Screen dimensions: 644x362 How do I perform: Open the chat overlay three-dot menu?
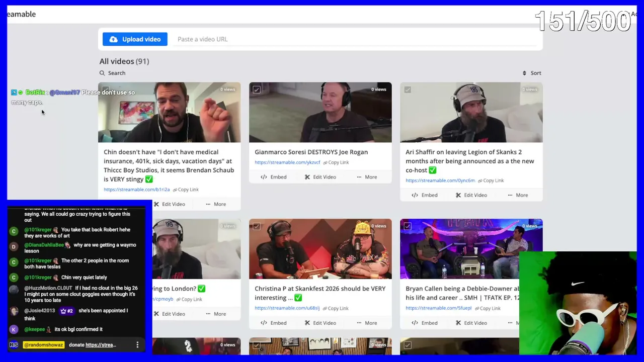[x=137, y=345]
